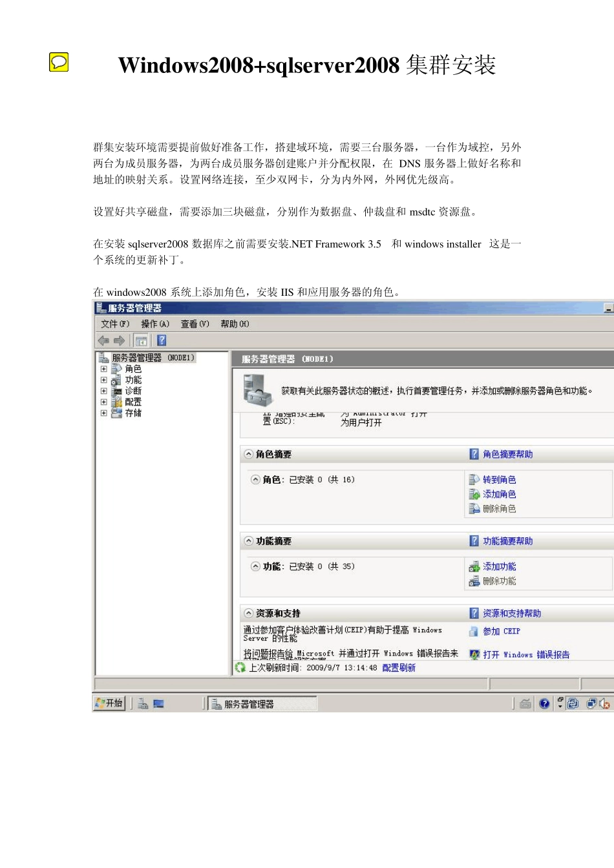Open the 资源和支持帮助 link
Image resolution: width=614 pixels, height=868 pixels.
(x=512, y=613)
